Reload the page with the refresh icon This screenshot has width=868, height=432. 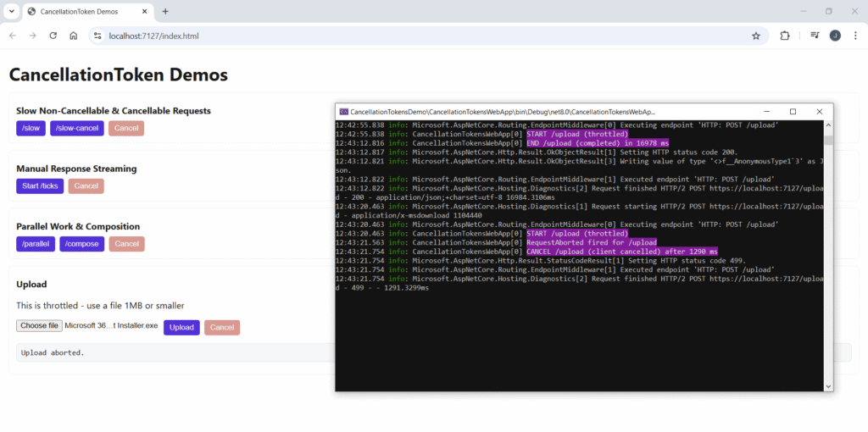53,36
